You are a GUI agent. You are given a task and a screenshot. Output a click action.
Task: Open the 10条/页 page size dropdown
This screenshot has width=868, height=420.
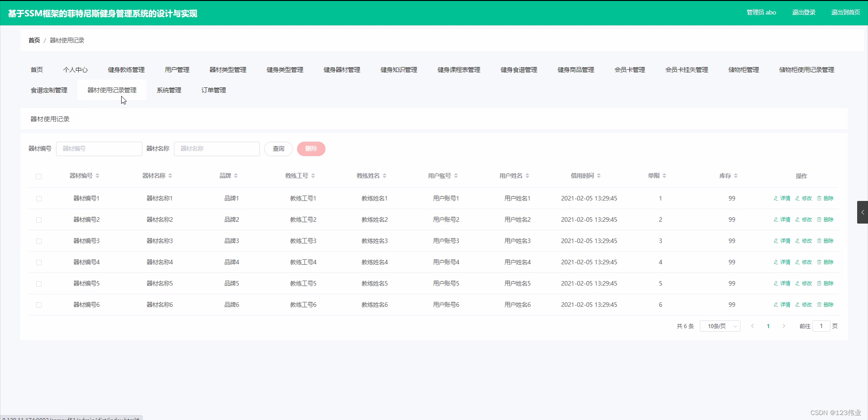point(720,326)
